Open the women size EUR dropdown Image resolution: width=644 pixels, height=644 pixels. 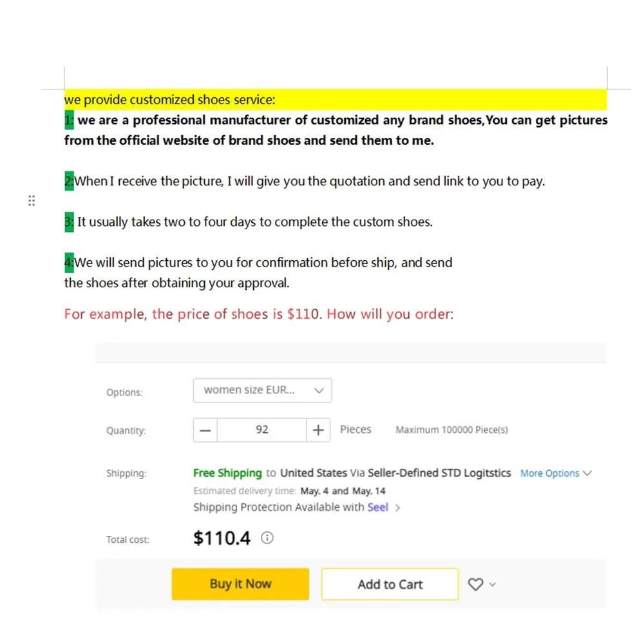262,390
